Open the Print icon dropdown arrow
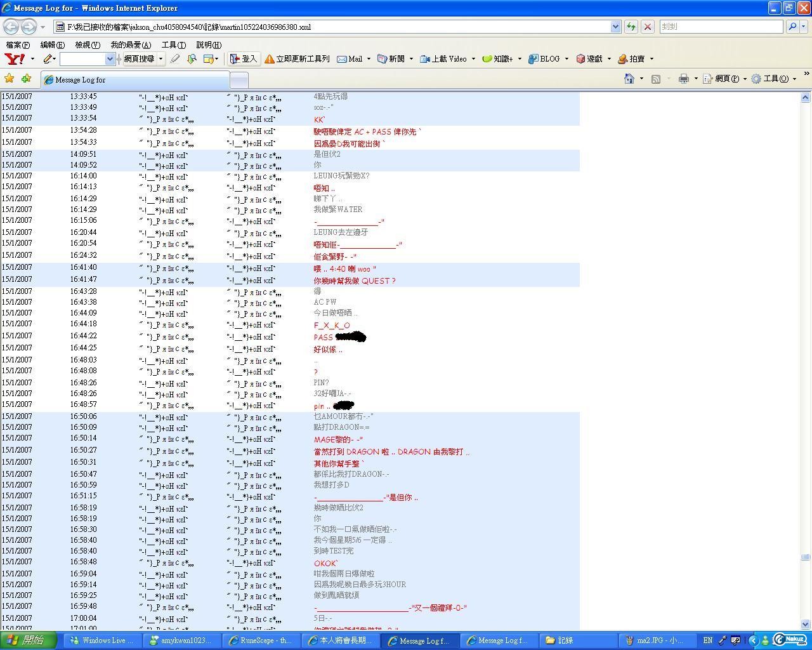 point(696,79)
